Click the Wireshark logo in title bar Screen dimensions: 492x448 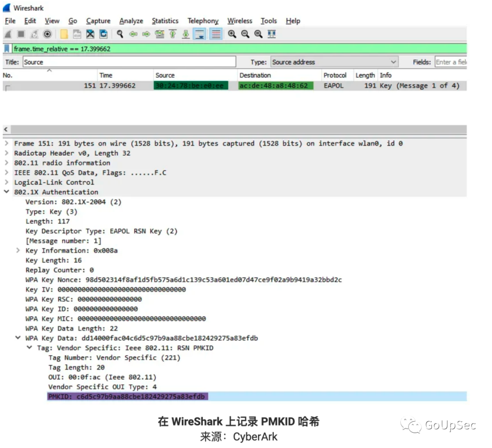6,8
